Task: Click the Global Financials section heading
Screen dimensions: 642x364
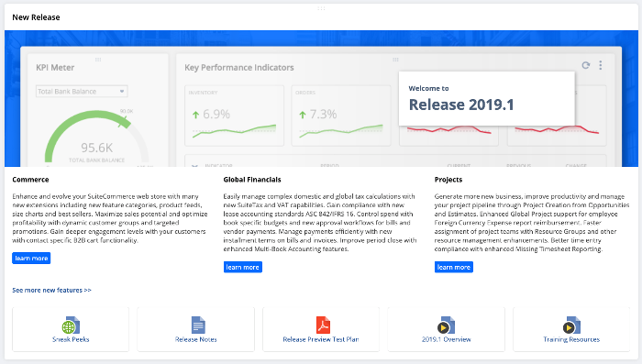Action: 252,180
